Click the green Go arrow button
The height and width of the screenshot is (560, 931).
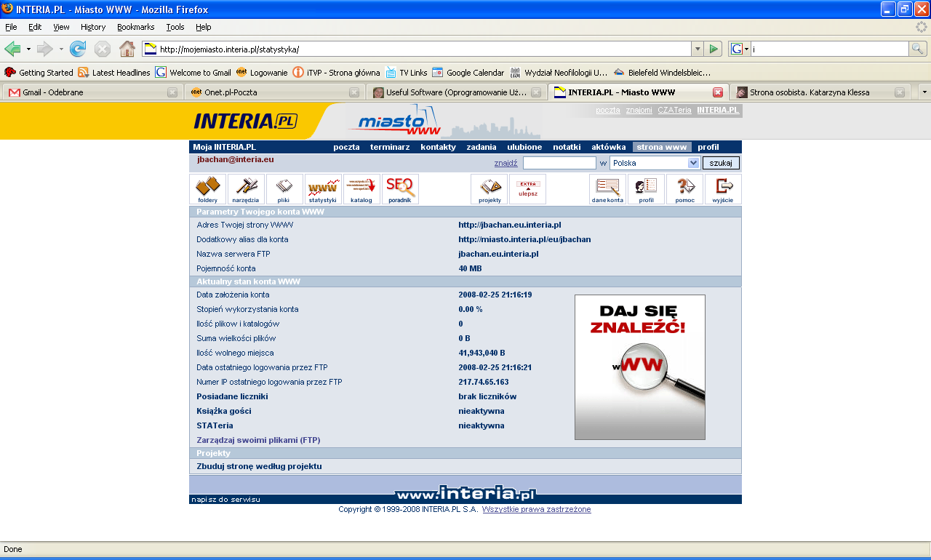click(714, 49)
